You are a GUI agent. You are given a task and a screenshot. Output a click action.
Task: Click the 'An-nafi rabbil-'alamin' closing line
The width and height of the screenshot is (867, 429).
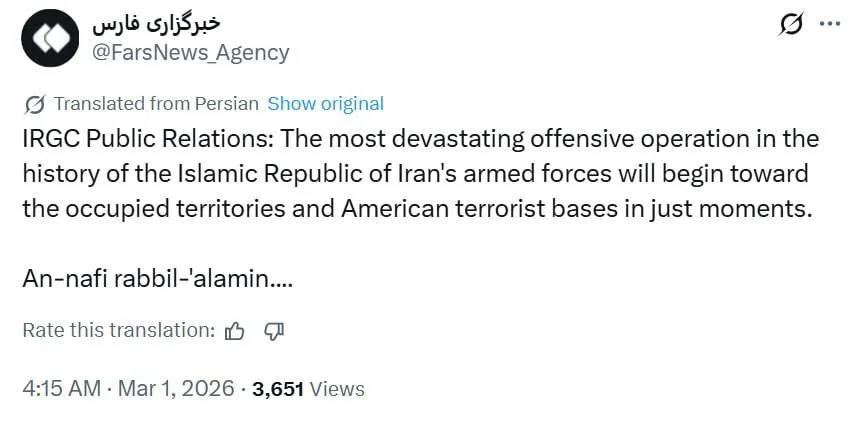coord(155,278)
